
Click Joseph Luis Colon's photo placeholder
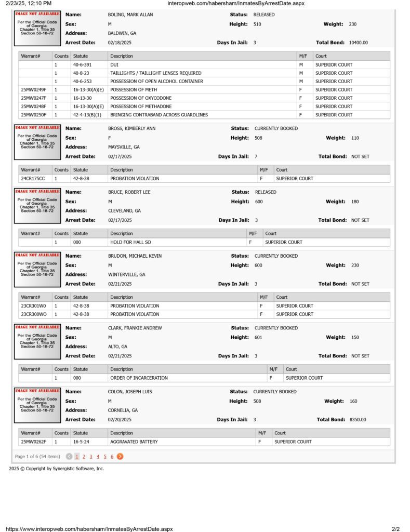[x=37, y=405]
